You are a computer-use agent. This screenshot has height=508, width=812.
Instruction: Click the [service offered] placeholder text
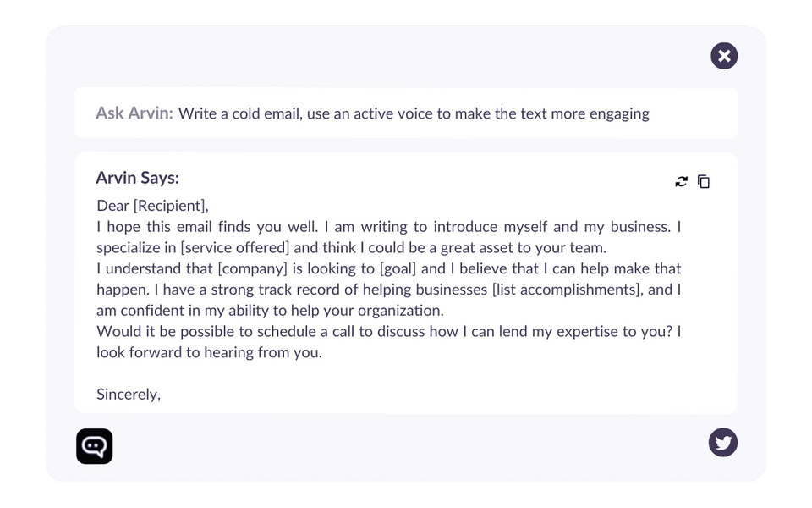(x=235, y=248)
